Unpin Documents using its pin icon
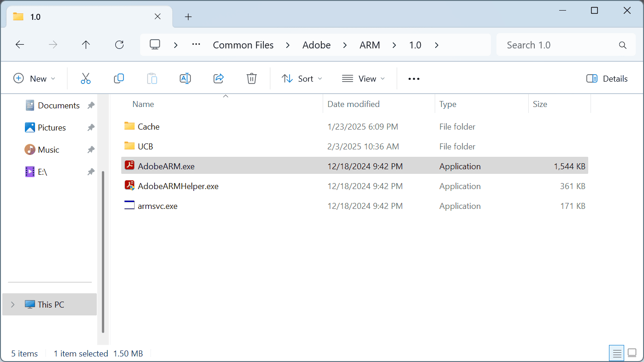Screen dimensions: 644x362 [91, 106]
